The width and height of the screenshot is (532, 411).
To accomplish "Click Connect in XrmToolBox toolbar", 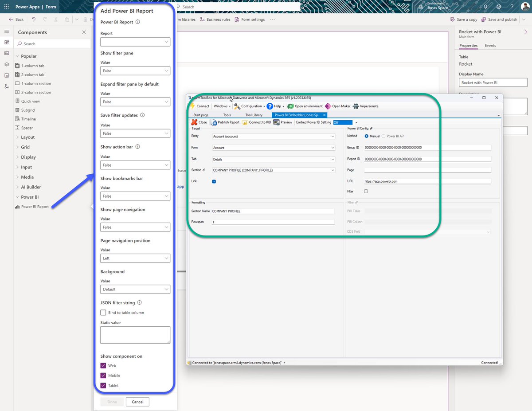I will (199, 106).
